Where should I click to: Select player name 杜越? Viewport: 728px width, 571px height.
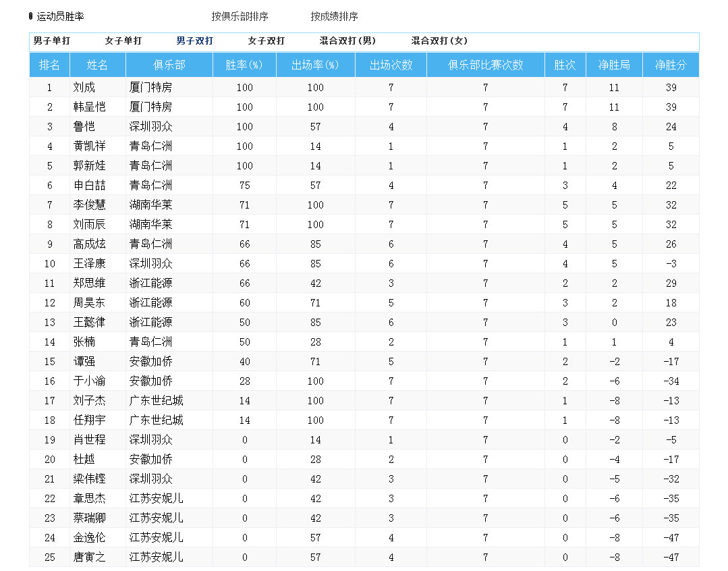tap(84, 459)
